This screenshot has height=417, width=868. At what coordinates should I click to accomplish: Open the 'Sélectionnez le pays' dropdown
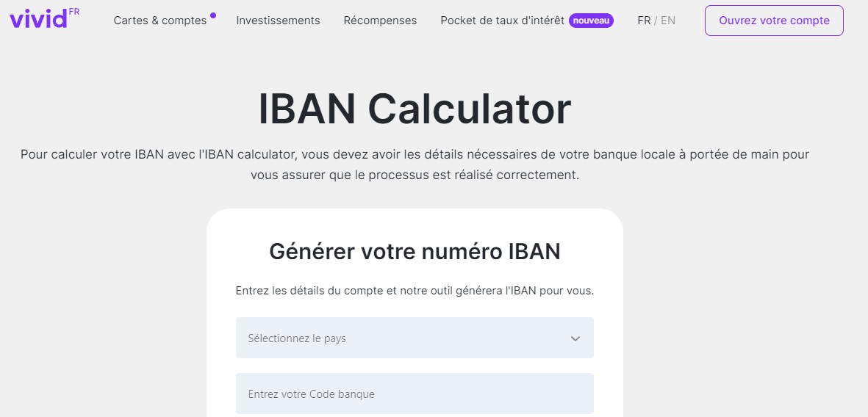coord(415,338)
